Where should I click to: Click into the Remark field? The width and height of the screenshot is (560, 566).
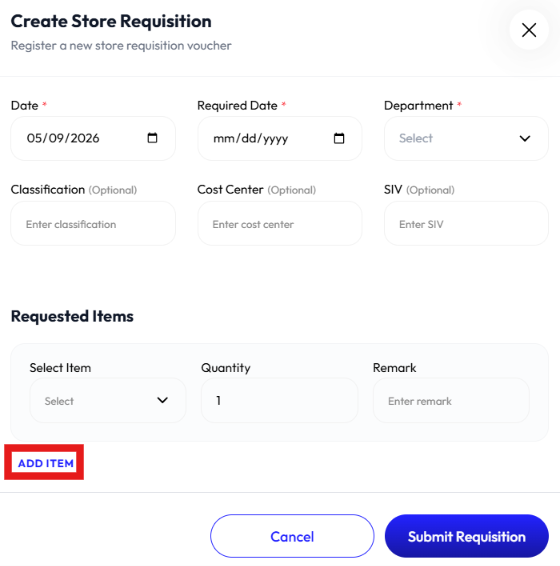451,400
